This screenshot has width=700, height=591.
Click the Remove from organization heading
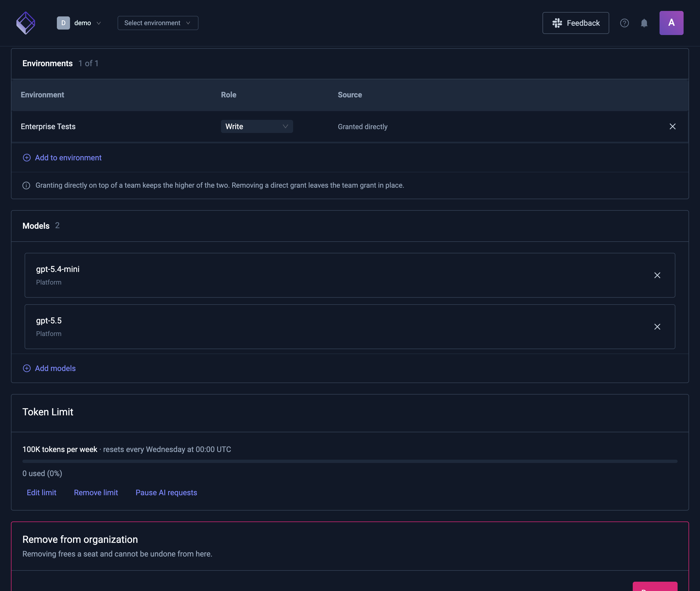[80, 539]
